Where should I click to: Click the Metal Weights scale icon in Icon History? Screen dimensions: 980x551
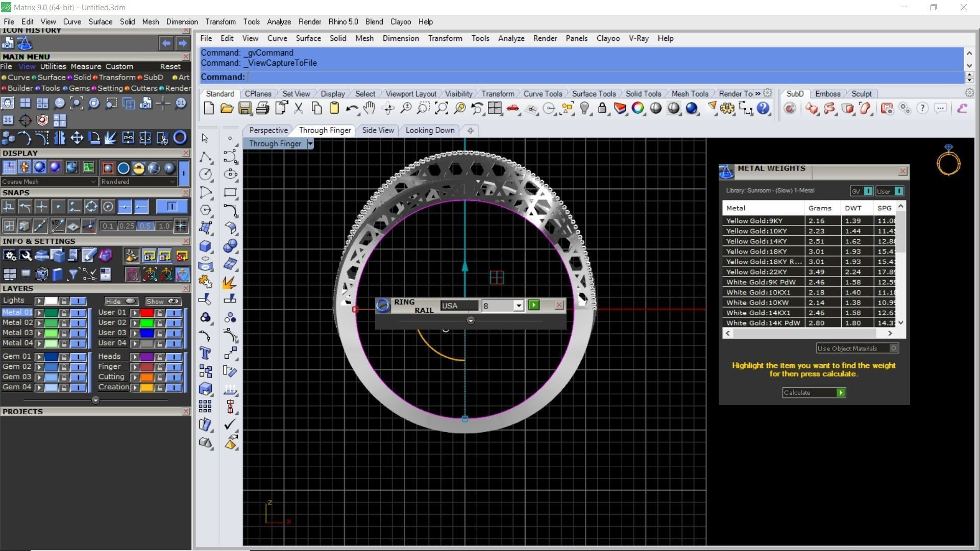[24, 44]
